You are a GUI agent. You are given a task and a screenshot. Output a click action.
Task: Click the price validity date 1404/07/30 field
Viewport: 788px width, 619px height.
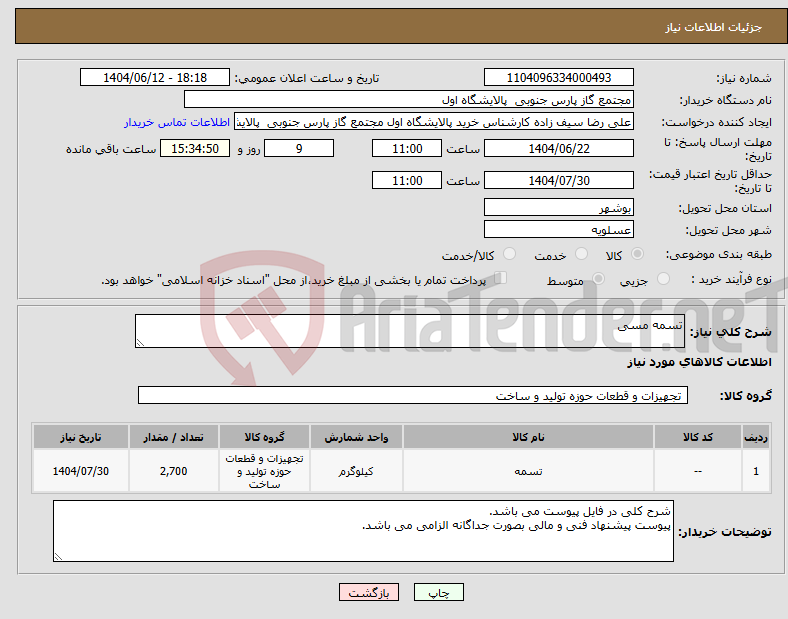pyautogui.click(x=558, y=180)
